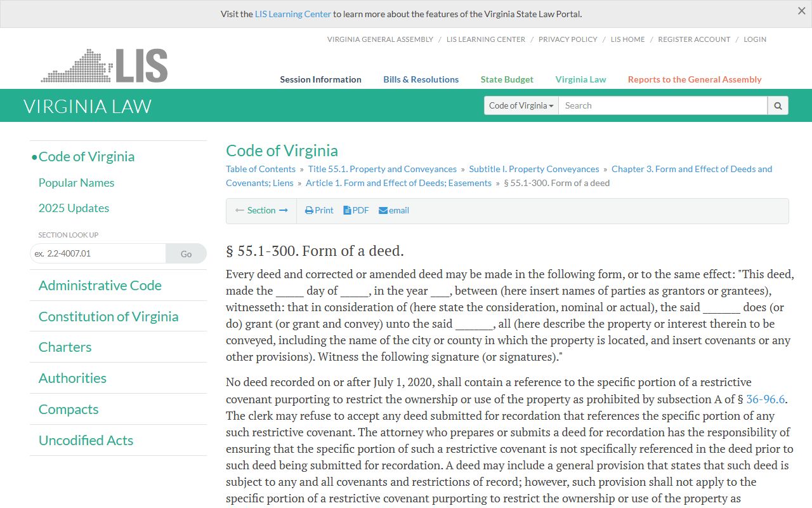Open the Code of Virginia search dropdown
Screen dimensions: 812x508
(521, 105)
